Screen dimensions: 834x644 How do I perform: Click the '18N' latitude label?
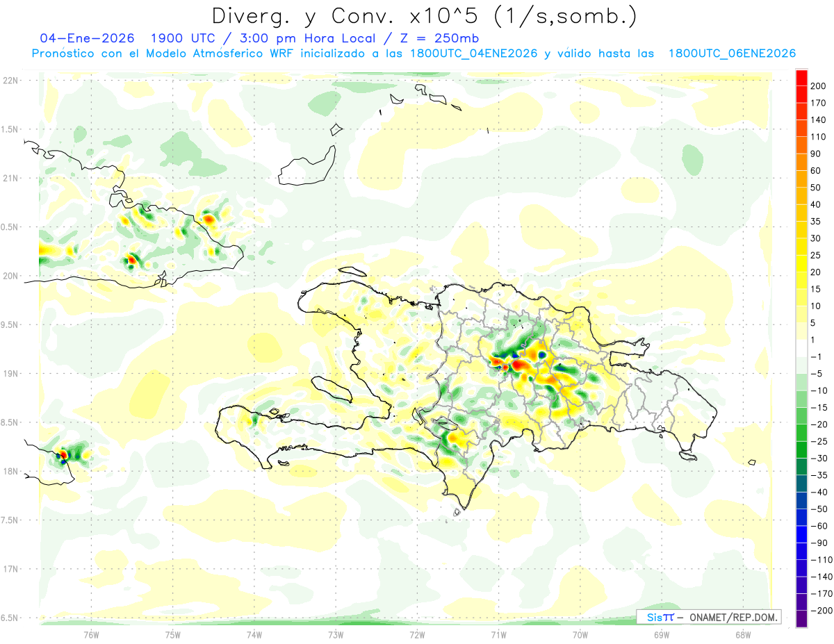click(11, 471)
